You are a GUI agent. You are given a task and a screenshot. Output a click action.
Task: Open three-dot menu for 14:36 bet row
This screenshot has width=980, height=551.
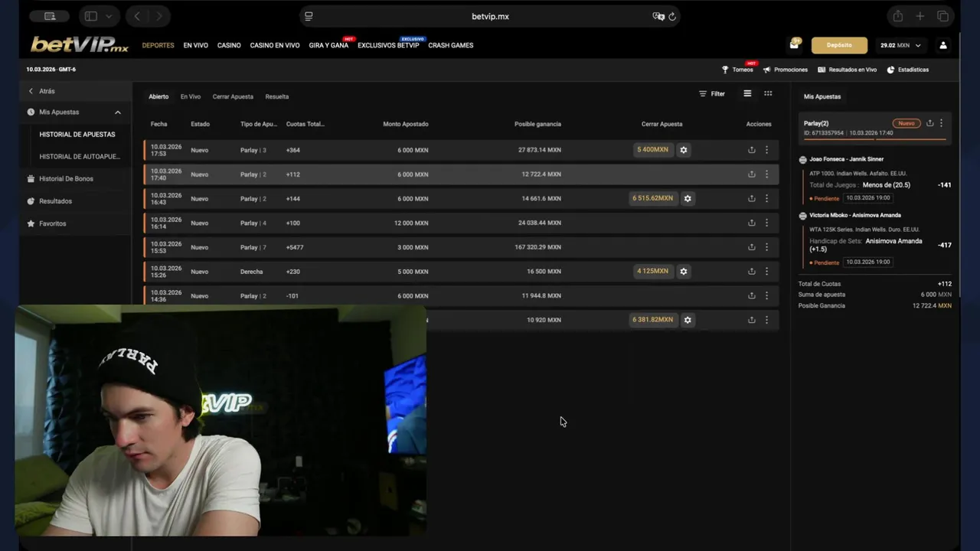(766, 295)
